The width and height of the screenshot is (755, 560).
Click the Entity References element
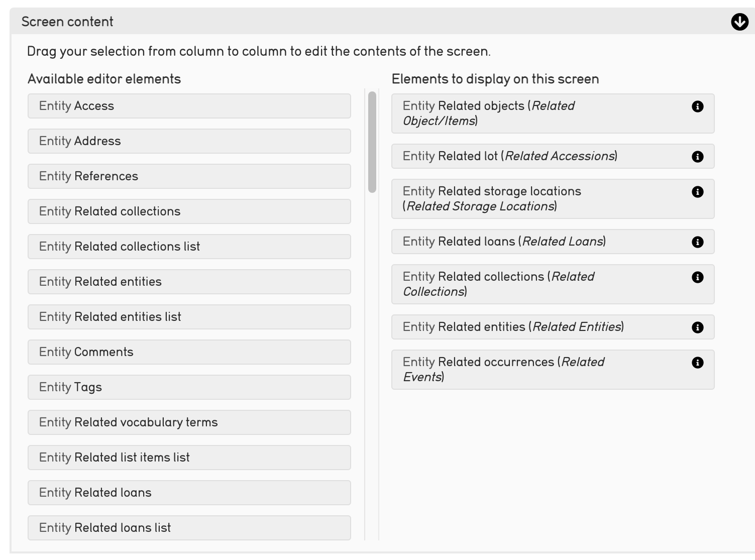pos(189,176)
